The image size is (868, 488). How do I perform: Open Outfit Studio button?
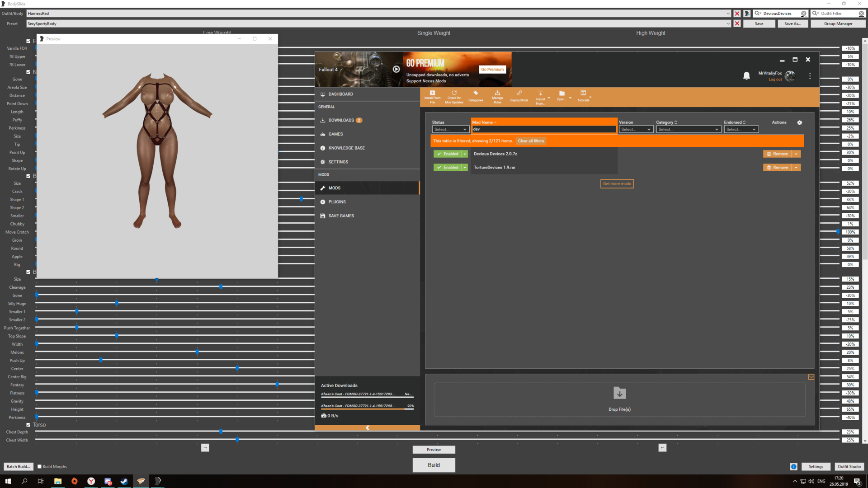coord(849,466)
